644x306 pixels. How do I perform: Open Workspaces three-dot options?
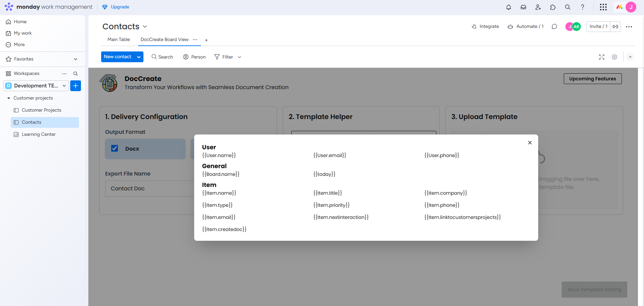pos(64,74)
